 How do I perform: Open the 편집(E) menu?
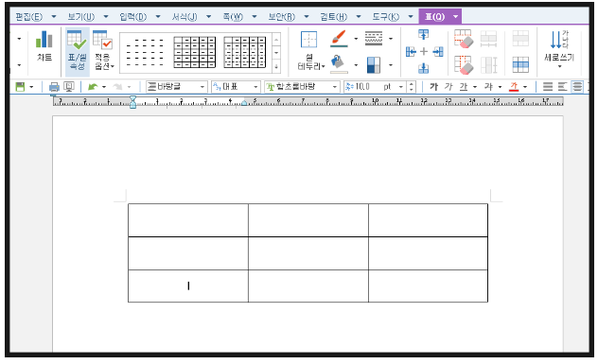click(x=29, y=17)
